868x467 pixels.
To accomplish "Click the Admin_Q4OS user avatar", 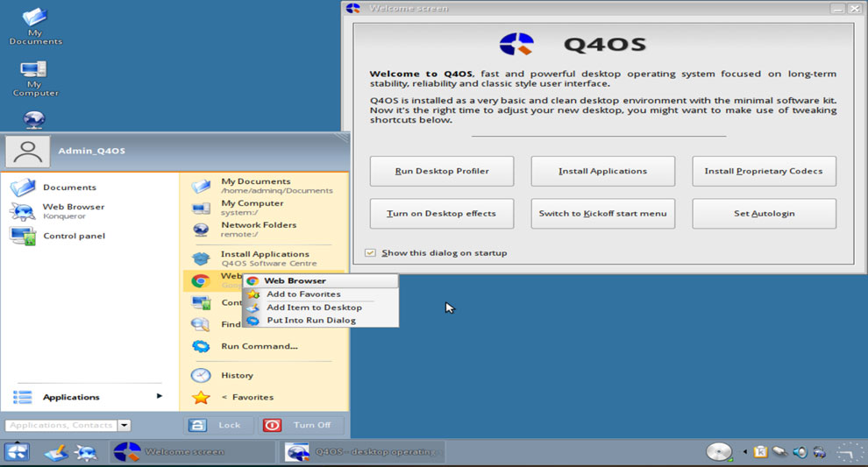I will pos(28,152).
